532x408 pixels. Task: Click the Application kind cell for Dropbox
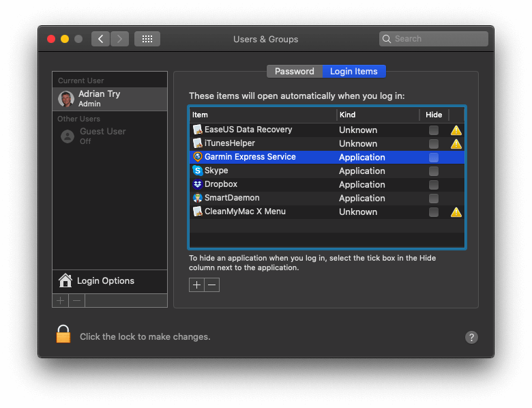pyautogui.click(x=362, y=185)
